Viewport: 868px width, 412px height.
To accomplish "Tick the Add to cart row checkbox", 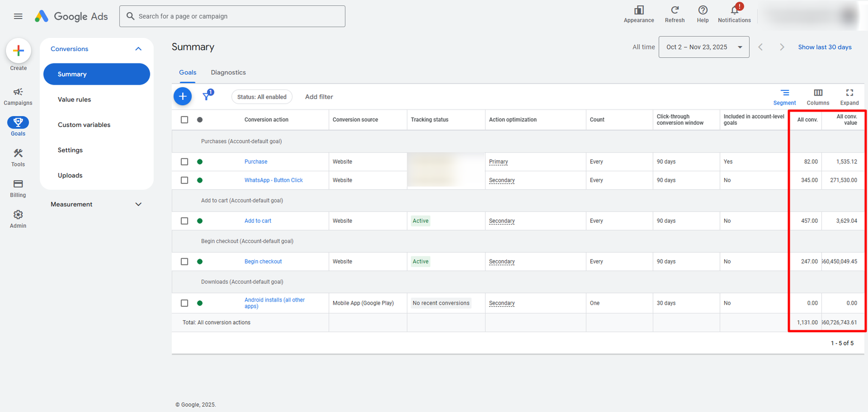I will [184, 221].
